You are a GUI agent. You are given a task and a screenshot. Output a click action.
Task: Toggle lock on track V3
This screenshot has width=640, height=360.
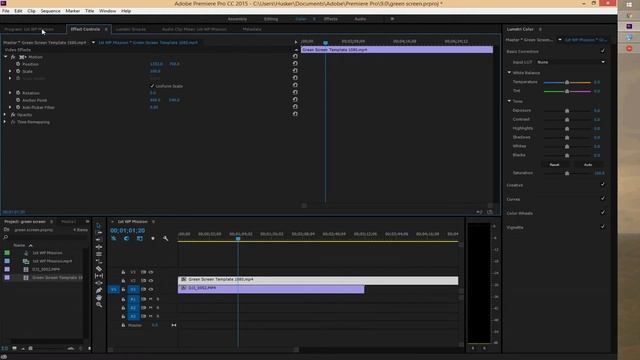123,272
